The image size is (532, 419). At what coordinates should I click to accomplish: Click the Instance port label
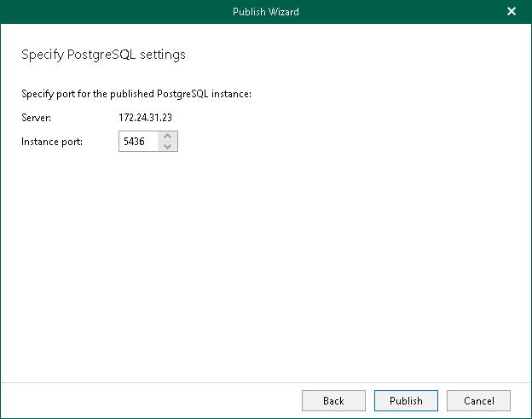[52, 142]
